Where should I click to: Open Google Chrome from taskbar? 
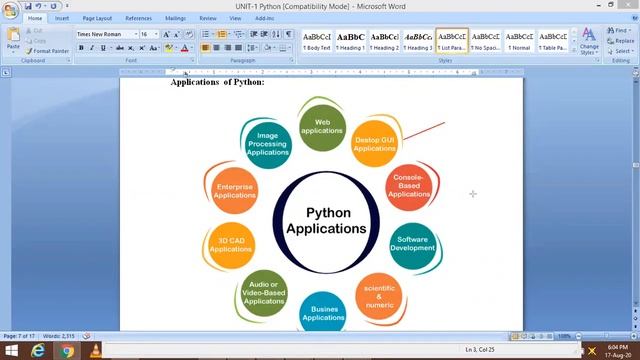pos(67,351)
